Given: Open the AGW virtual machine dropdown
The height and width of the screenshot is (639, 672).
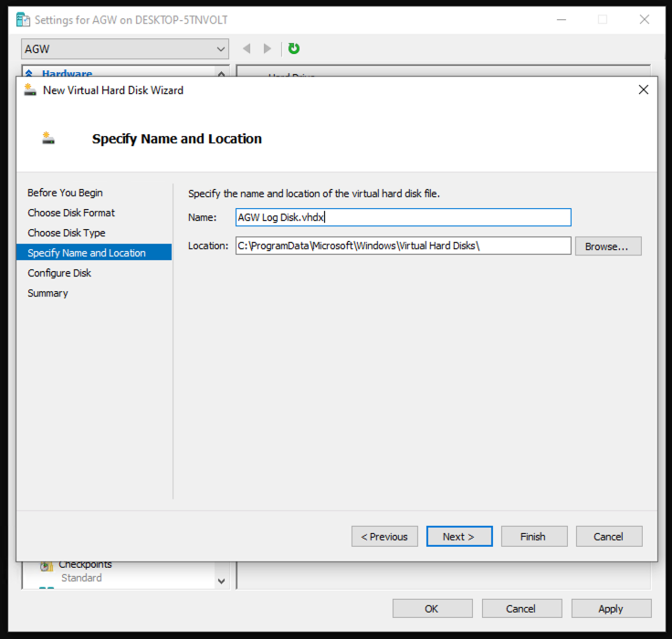Looking at the screenshot, I should pos(125,48).
